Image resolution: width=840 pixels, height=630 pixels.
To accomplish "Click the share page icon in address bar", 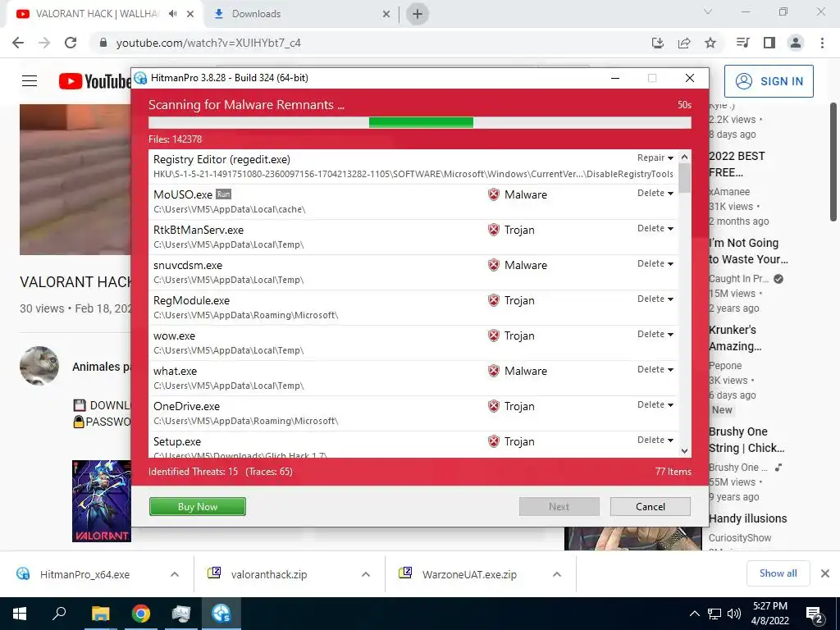I will (684, 43).
